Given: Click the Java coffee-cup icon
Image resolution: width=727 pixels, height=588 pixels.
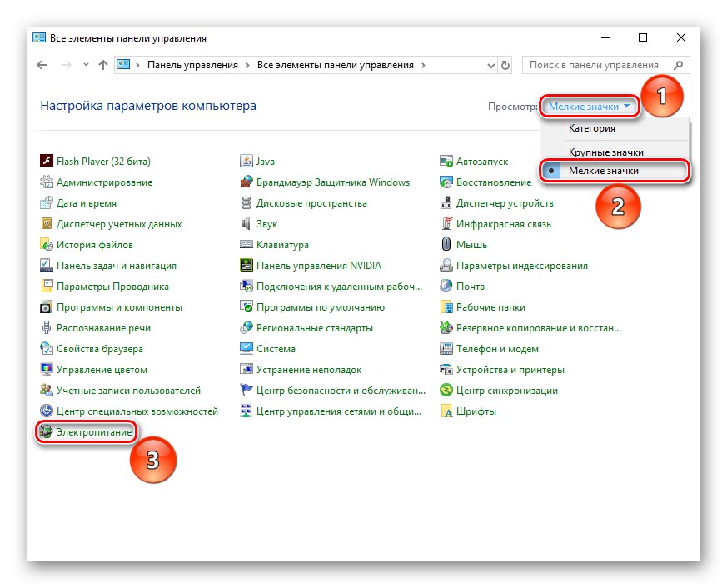Looking at the screenshot, I should 246,161.
